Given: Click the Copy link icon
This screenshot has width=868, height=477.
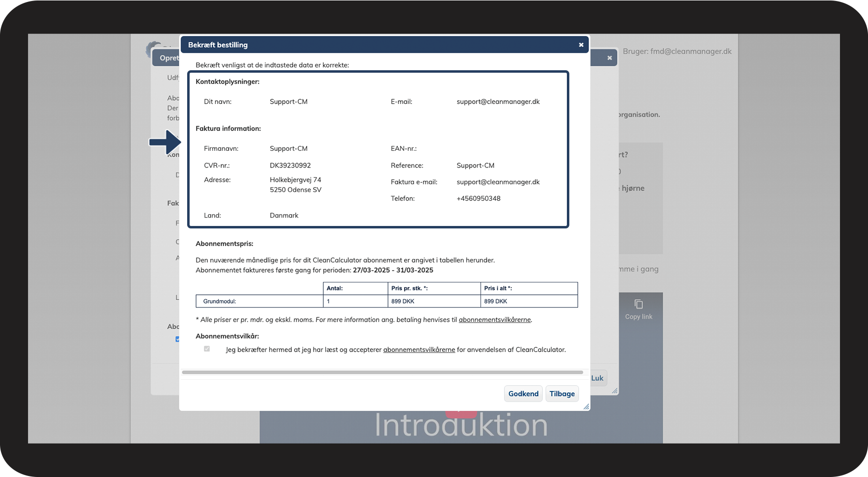Looking at the screenshot, I should click(x=638, y=305).
